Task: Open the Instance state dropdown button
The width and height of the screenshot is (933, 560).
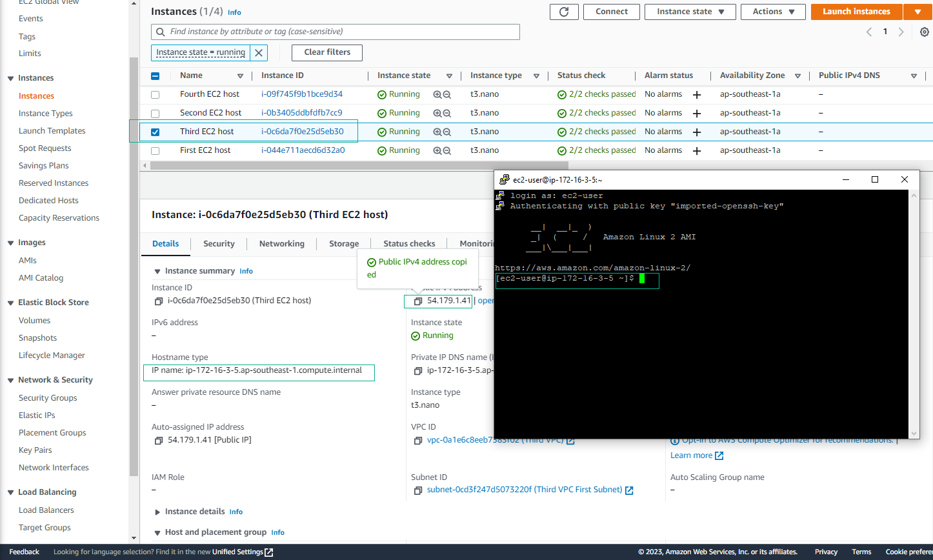Action: tap(690, 12)
